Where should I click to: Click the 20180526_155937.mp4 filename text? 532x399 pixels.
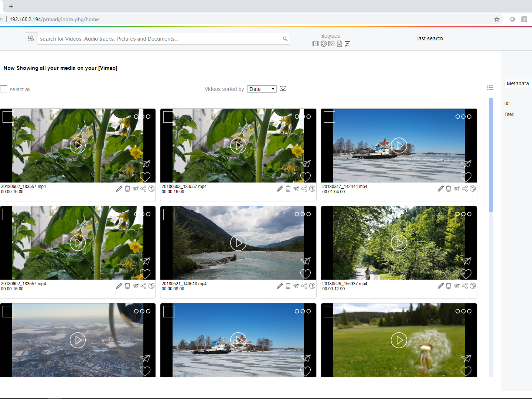tap(345, 283)
